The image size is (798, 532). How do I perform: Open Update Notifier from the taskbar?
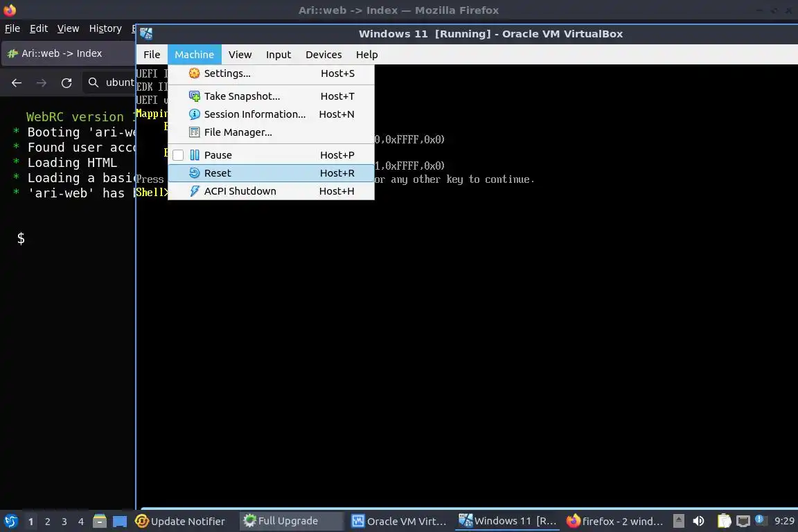180,522
